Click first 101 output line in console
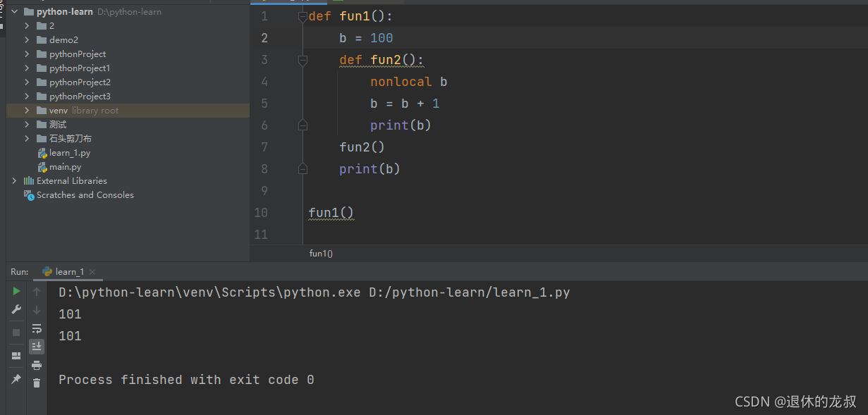Image resolution: width=868 pixels, height=415 pixels. pyautogui.click(x=70, y=314)
